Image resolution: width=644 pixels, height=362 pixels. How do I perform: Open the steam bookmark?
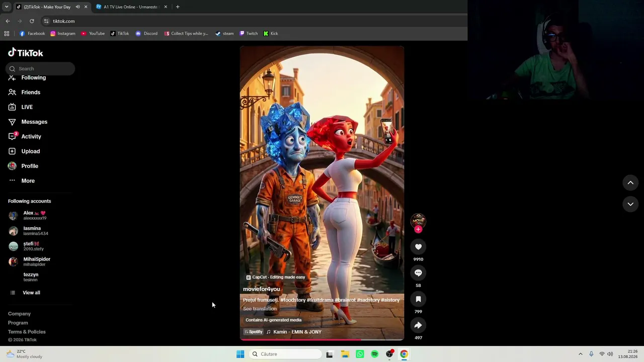point(224,34)
